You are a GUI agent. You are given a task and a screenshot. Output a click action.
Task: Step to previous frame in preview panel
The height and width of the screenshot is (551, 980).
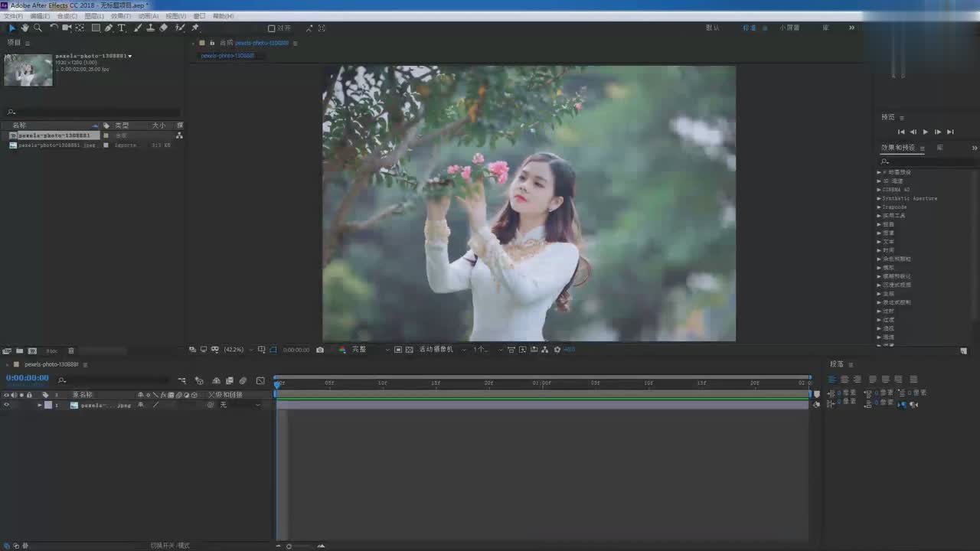[x=913, y=132]
